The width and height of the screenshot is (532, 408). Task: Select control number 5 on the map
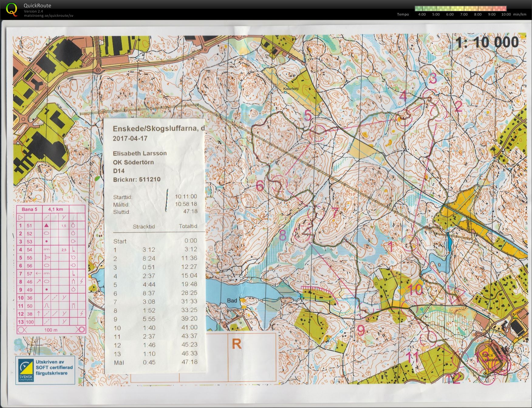(308, 116)
